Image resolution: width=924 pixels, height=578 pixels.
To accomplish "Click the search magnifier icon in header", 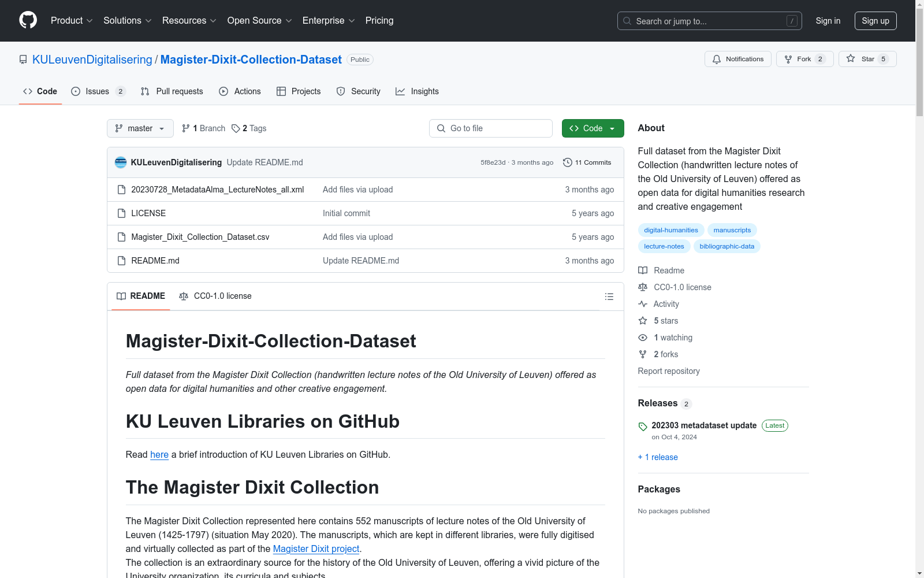I will point(627,21).
